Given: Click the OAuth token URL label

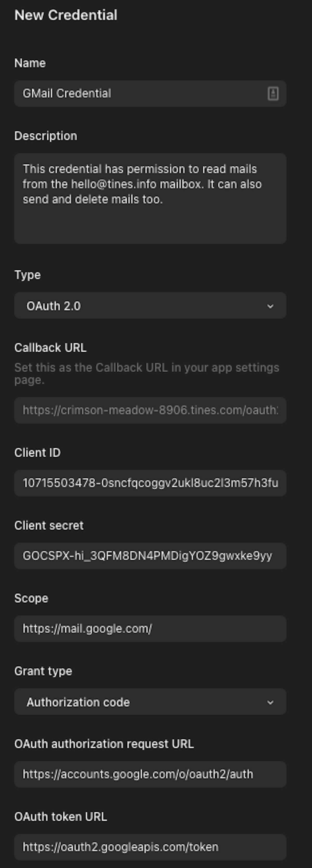Looking at the screenshot, I should point(61,817).
